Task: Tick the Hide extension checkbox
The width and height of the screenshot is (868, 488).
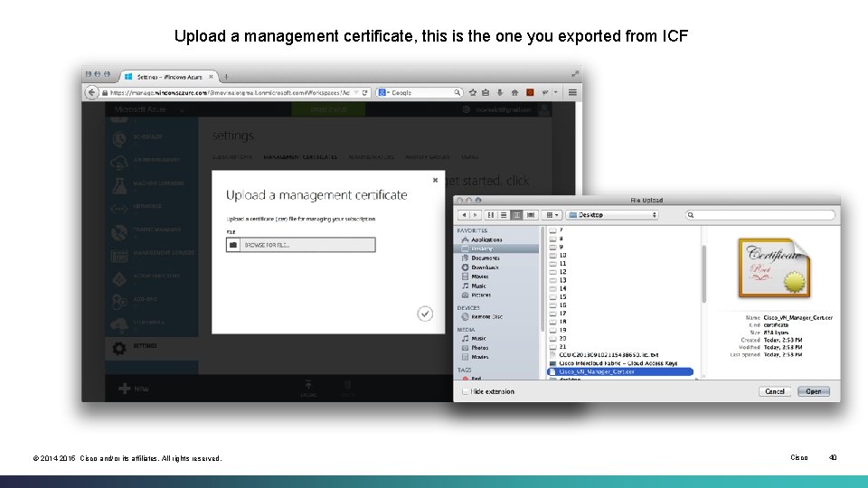Action: pos(465,391)
